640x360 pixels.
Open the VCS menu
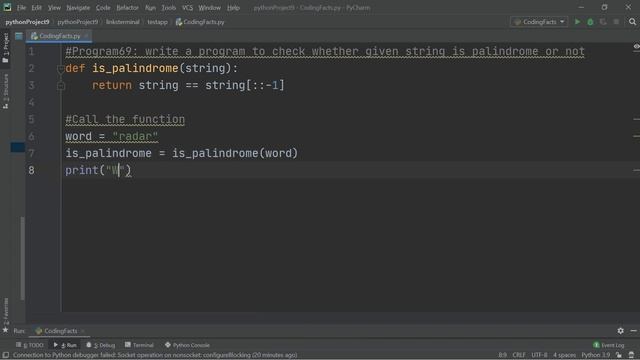pyautogui.click(x=187, y=8)
